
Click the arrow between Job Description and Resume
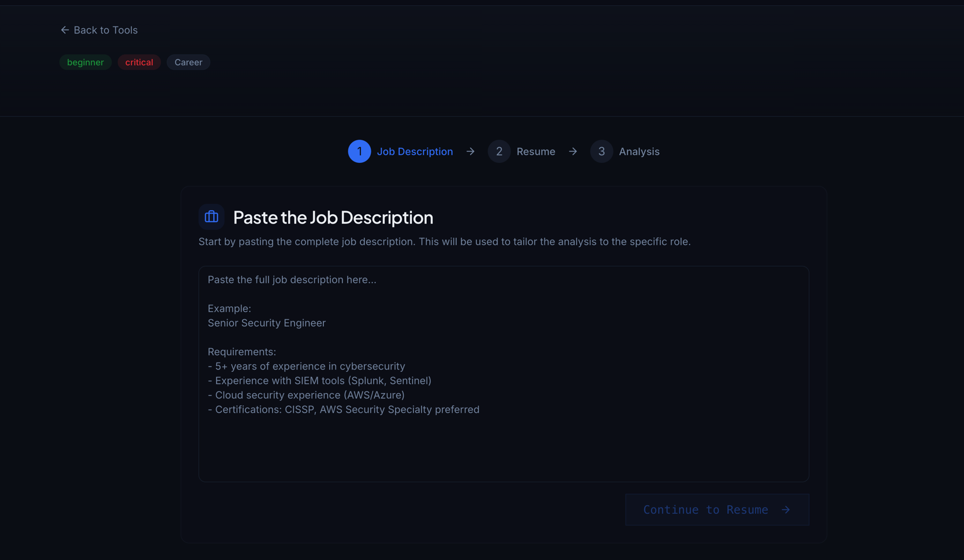tap(471, 151)
